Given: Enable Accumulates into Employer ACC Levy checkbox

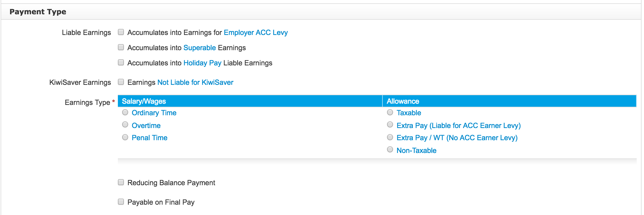Looking at the screenshot, I should [x=121, y=32].
